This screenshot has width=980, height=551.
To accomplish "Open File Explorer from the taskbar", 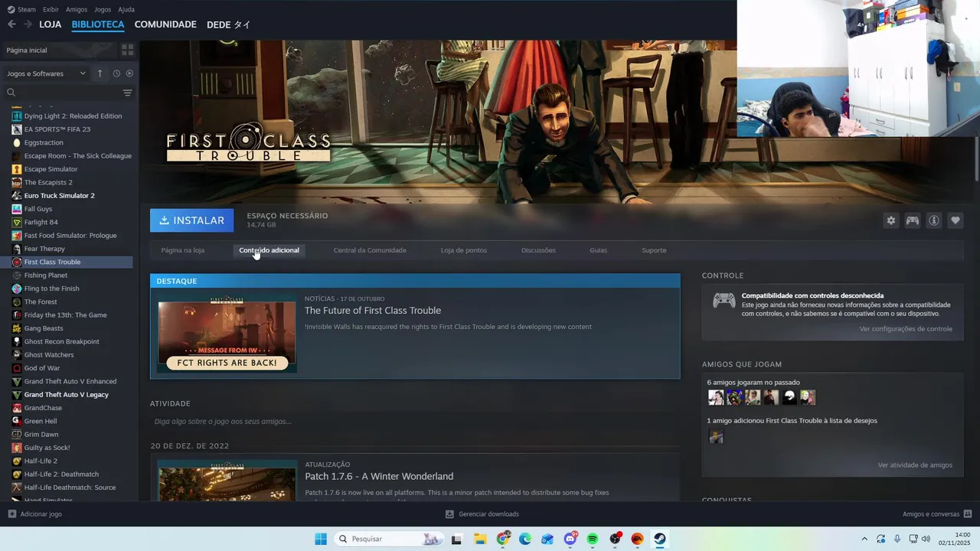I will (x=480, y=539).
